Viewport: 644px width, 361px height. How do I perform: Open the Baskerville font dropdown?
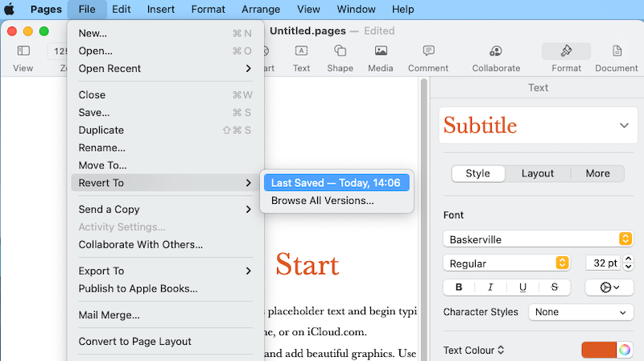pyautogui.click(x=538, y=239)
